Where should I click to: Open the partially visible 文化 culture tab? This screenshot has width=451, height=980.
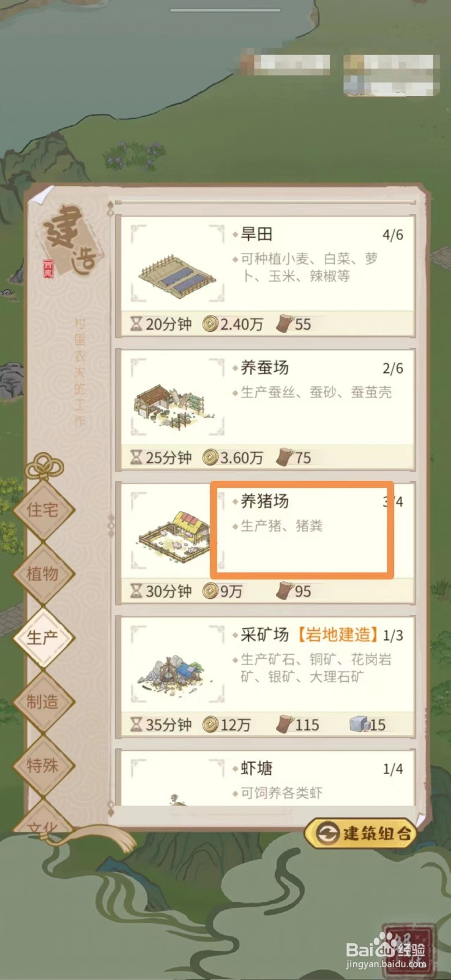click(x=43, y=821)
